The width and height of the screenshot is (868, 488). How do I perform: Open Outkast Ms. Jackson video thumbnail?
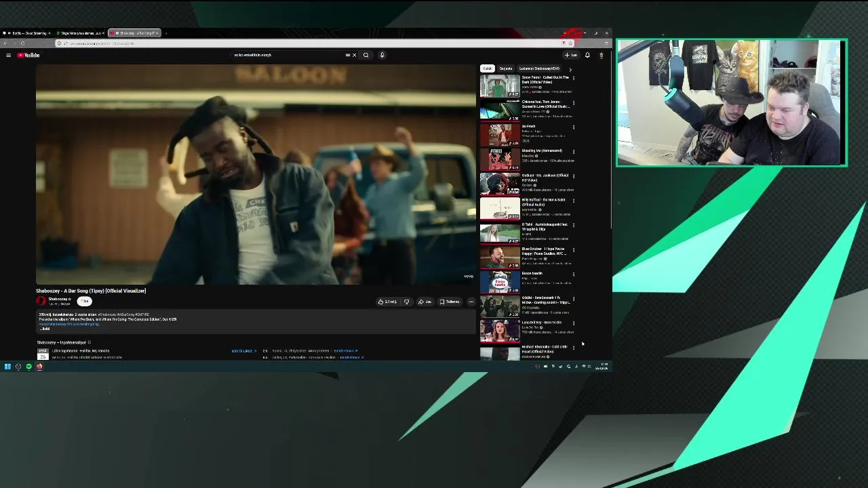pos(500,184)
